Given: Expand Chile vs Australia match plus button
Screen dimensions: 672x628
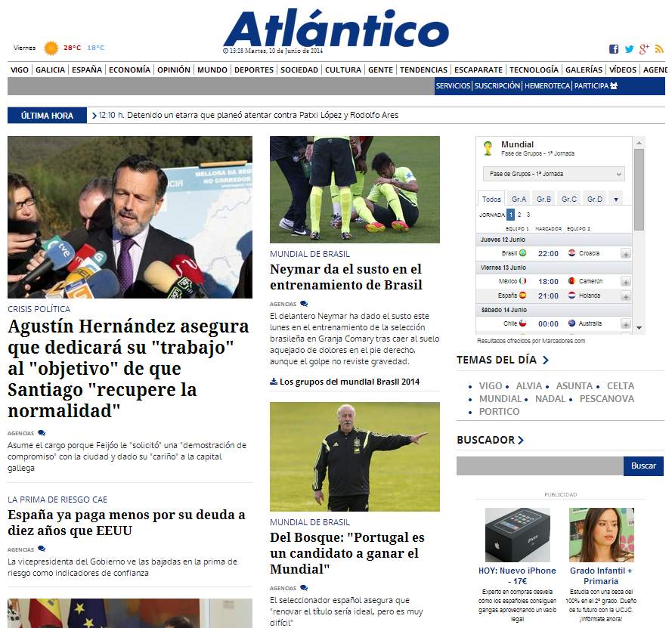Looking at the screenshot, I should [626, 324].
